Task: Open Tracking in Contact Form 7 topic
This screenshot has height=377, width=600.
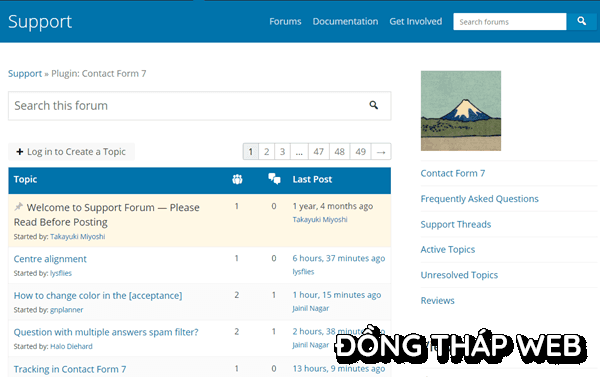Action: coord(70,369)
